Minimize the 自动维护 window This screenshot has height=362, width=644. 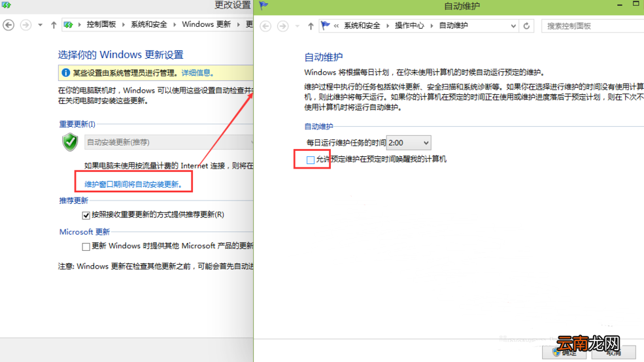click(619, 5)
